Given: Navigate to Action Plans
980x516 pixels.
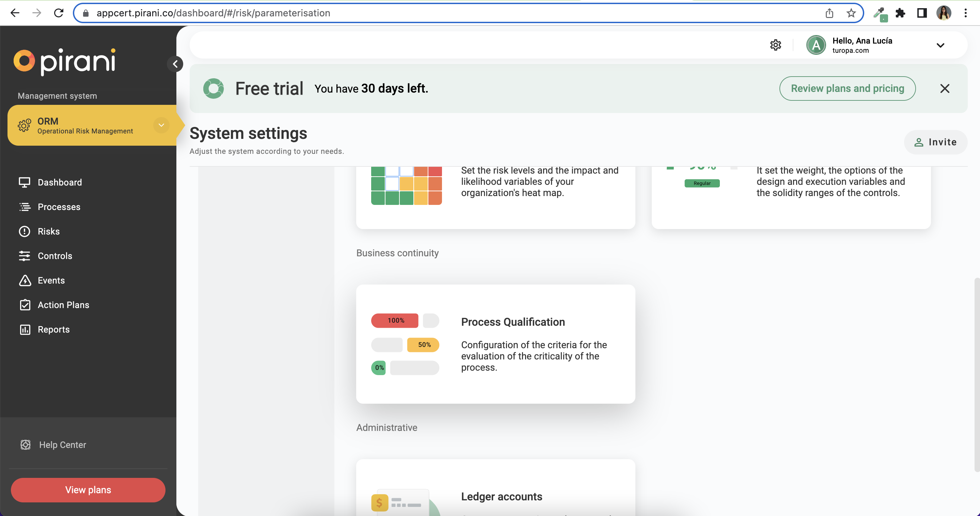Looking at the screenshot, I should (x=63, y=305).
